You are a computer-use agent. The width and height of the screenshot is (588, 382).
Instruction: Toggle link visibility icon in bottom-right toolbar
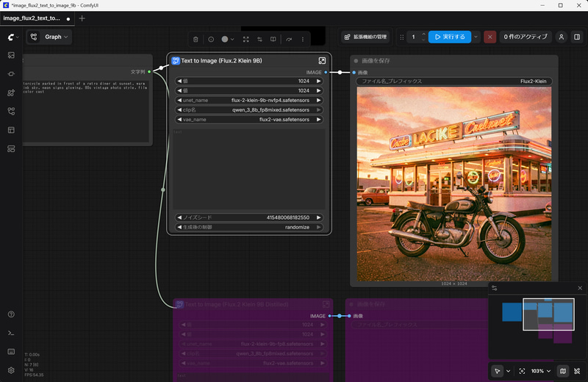point(577,371)
